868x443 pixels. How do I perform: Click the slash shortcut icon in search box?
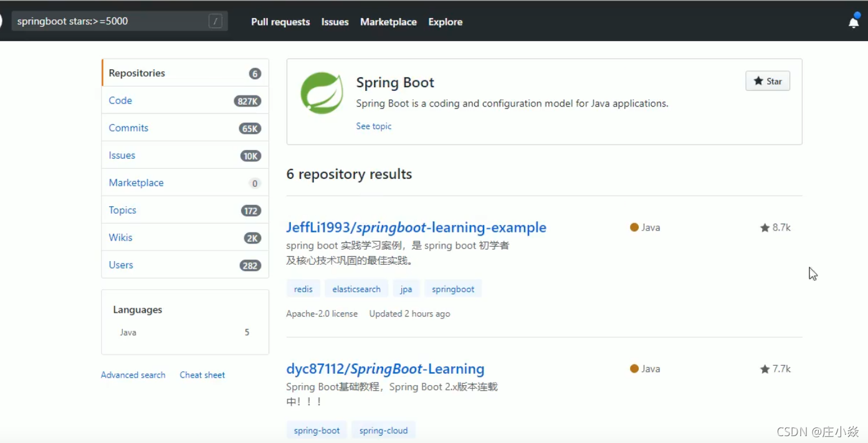[x=215, y=21]
